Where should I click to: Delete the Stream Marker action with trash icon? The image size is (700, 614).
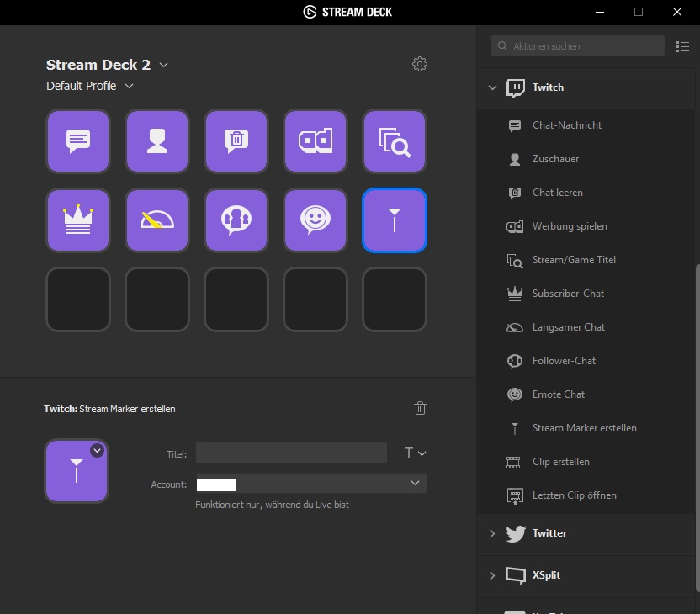(x=420, y=408)
